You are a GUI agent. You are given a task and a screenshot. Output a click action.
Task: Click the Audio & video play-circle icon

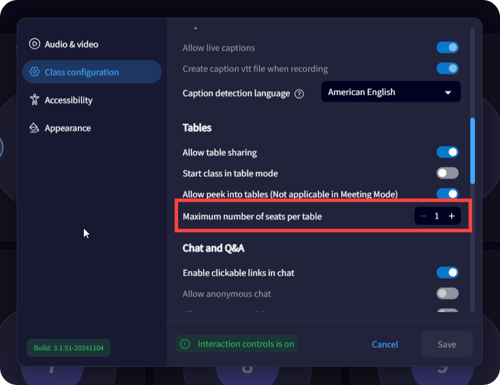(34, 44)
